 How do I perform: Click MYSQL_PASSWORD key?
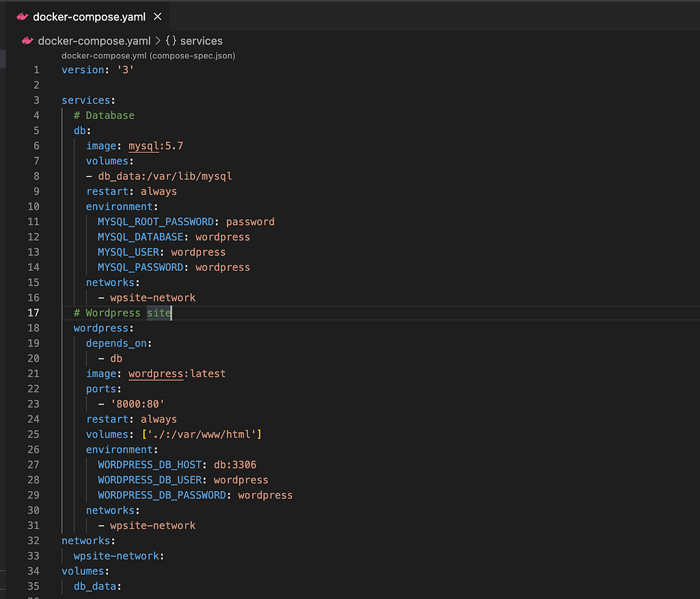click(140, 267)
